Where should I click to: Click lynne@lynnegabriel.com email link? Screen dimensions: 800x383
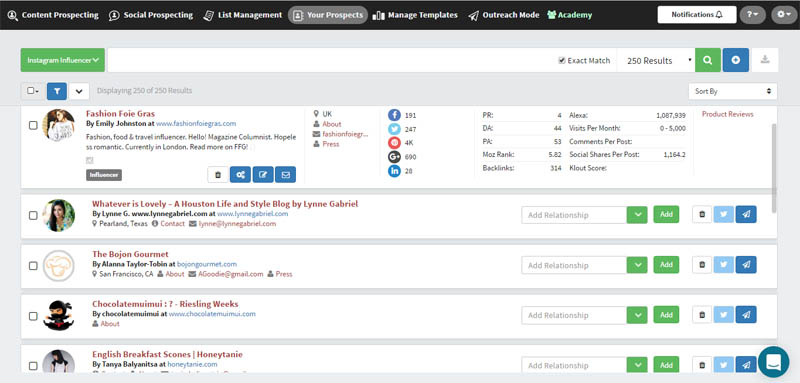237,223
